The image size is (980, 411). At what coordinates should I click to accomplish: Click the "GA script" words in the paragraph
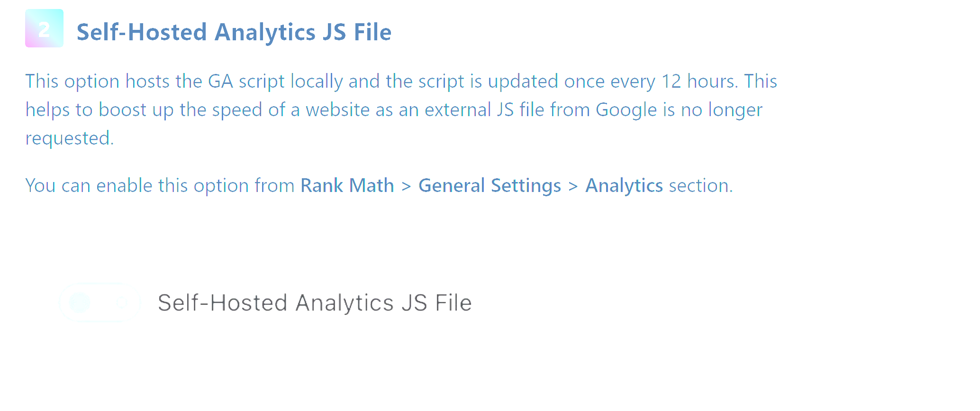click(x=246, y=82)
